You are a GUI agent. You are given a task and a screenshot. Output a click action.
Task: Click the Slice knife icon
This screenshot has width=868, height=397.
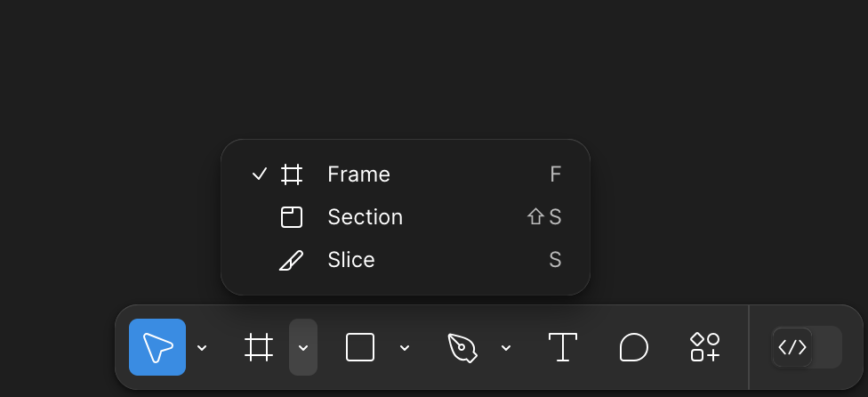(292, 260)
